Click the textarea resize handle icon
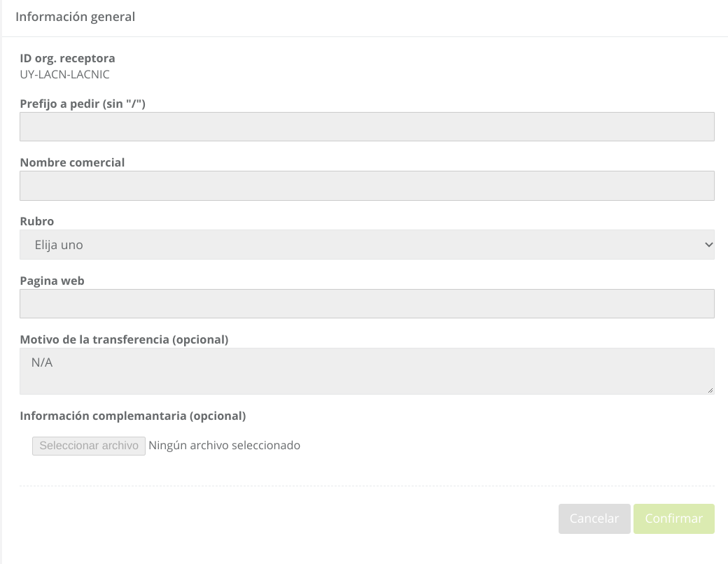 (x=710, y=390)
